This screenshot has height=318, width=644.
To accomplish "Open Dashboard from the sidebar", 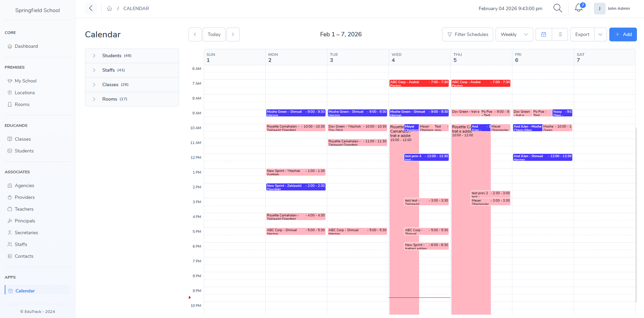I will click(26, 46).
